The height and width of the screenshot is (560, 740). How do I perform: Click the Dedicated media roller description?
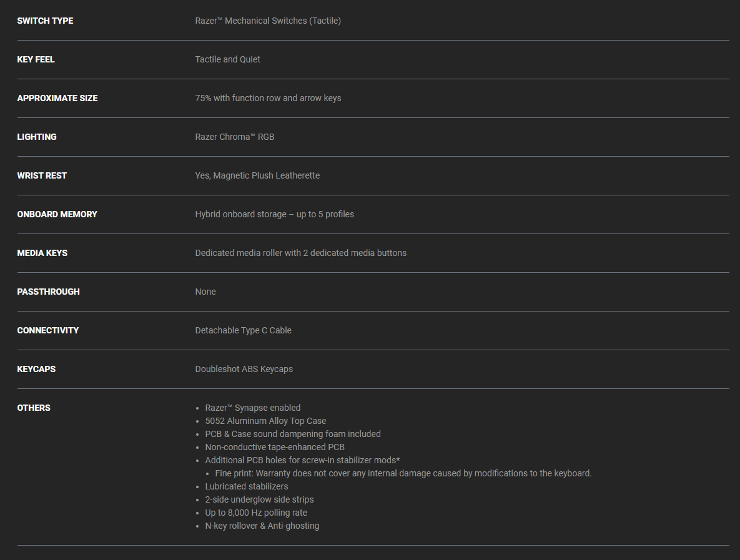300,253
